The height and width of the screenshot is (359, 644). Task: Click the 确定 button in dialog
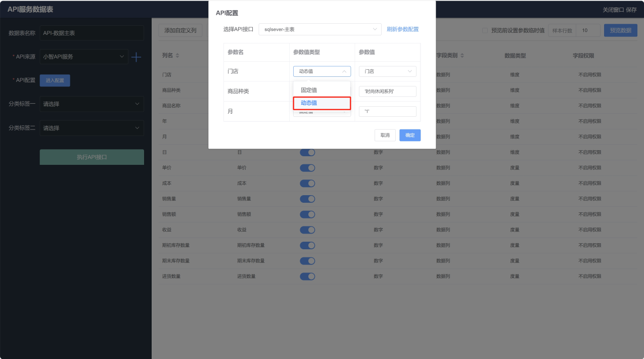[410, 135]
